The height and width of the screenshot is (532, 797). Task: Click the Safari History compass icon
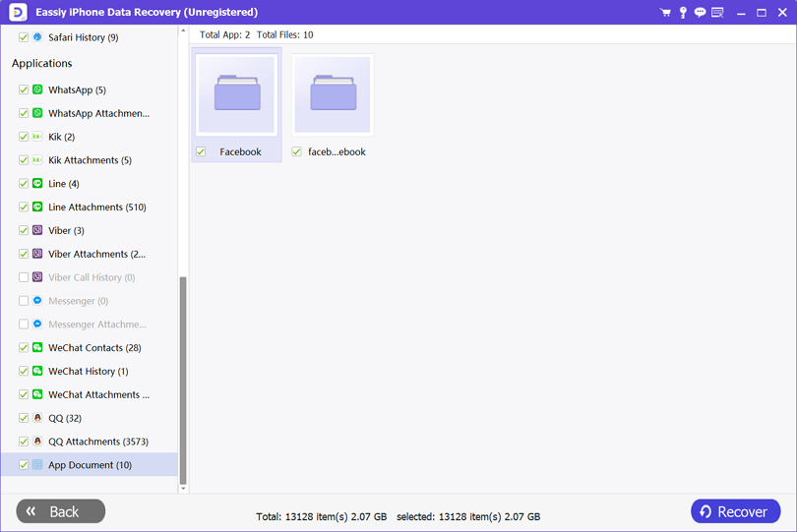point(37,37)
